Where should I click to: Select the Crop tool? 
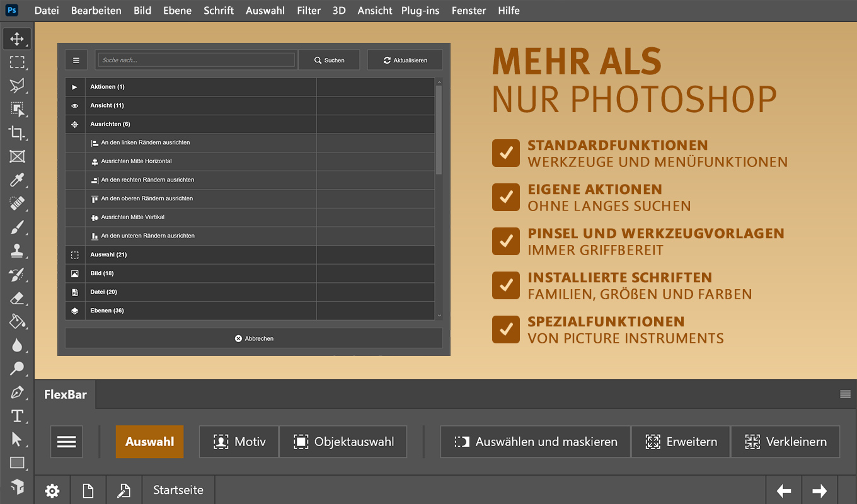point(17,133)
